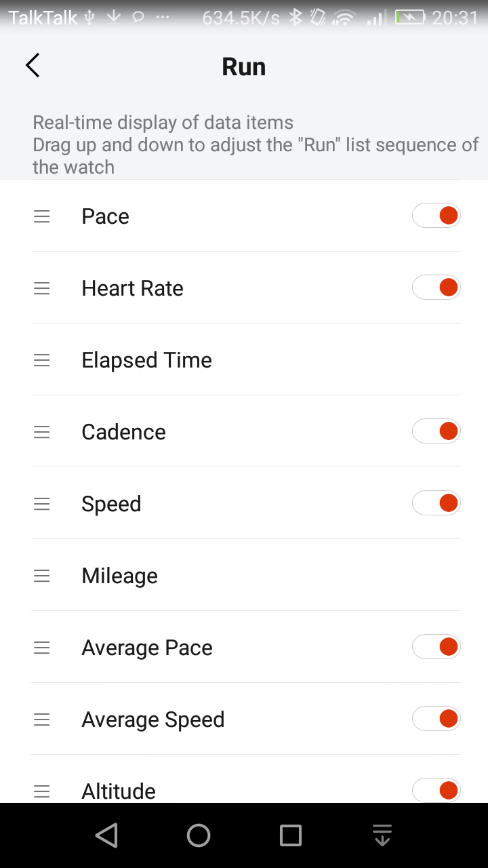The image size is (488, 868).
Task: Select the Elapsed Time row label
Action: coord(146,360)
